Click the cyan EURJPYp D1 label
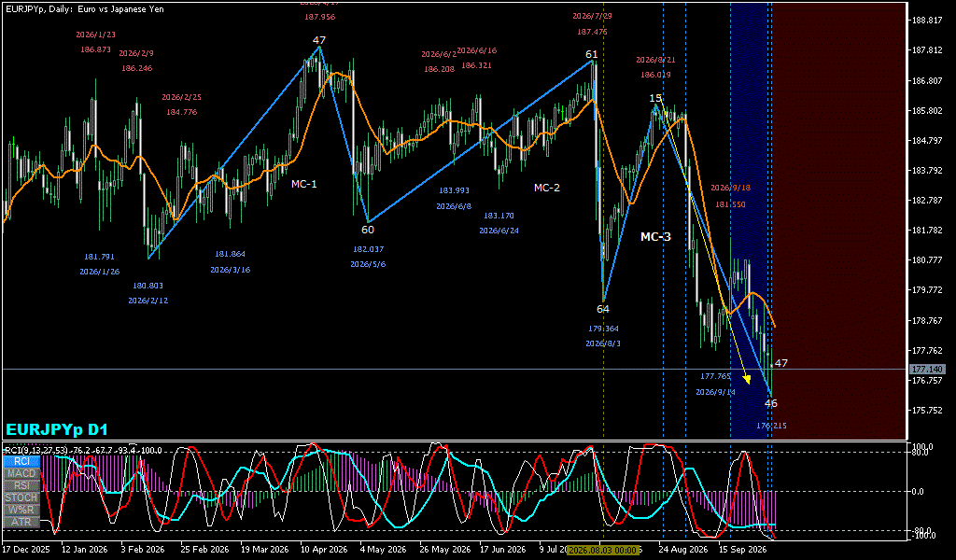 (57, 429)
